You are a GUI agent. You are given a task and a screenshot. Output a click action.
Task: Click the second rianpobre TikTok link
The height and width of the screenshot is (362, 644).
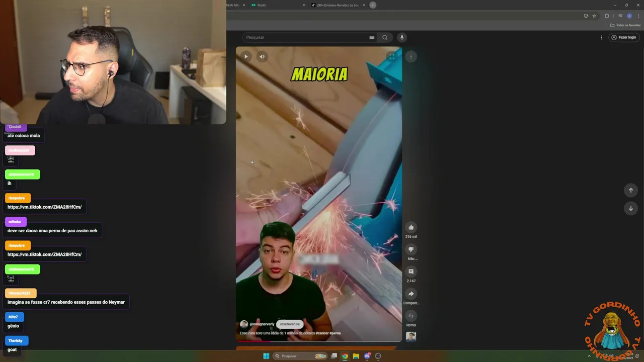click(x=44, y=254)
